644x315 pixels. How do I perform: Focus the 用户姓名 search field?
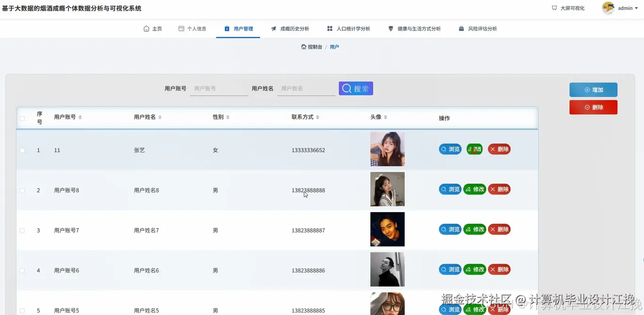(306, 89)
